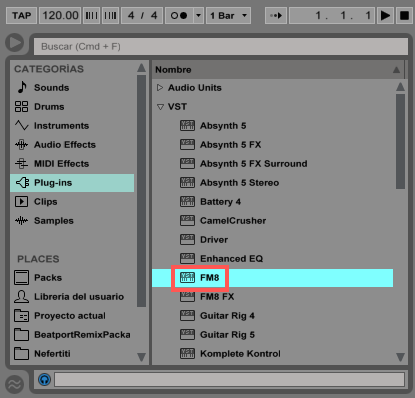415x398 pixels.
Task: Click the Audio Effects icon
Action: (22, 145)
